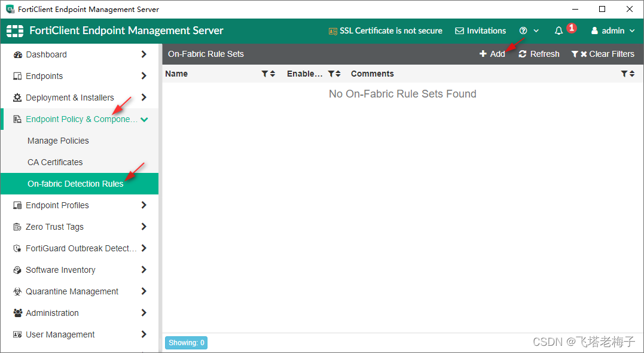644x353 pixels.
Task: Open notifications via the bell icon
Action: point(558,31)
